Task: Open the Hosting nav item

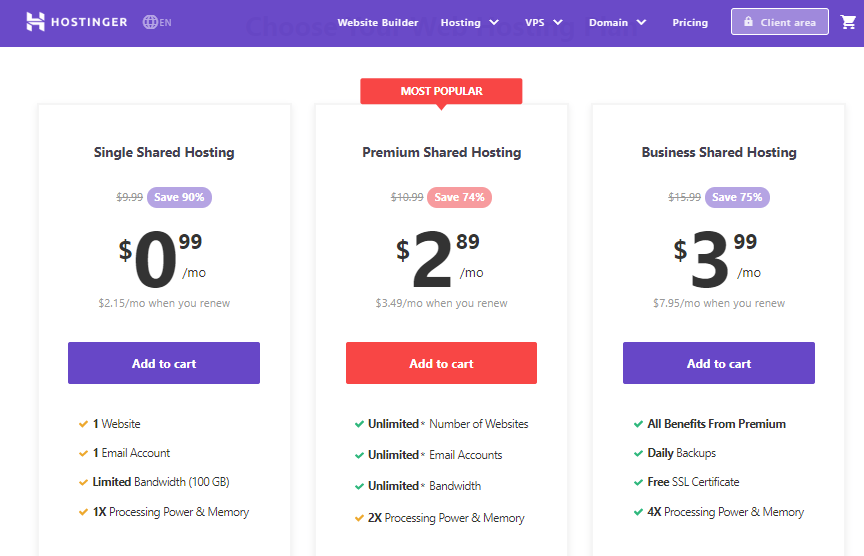Action: 461,23
